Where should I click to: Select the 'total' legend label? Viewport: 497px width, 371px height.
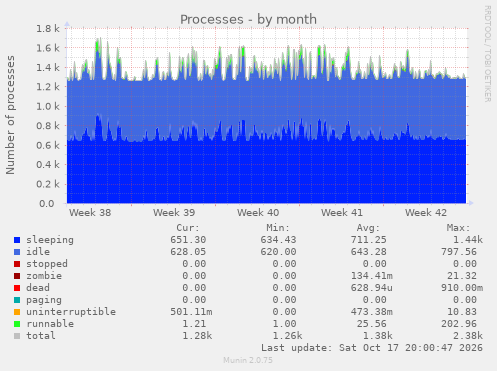click(41, 336)
